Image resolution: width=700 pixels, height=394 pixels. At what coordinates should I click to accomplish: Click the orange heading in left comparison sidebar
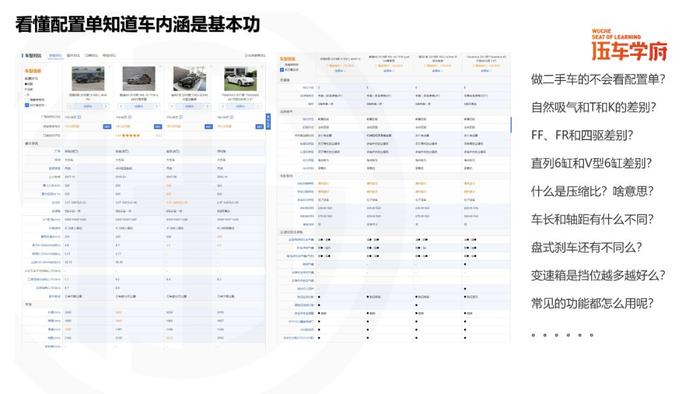tap(33, 71)
